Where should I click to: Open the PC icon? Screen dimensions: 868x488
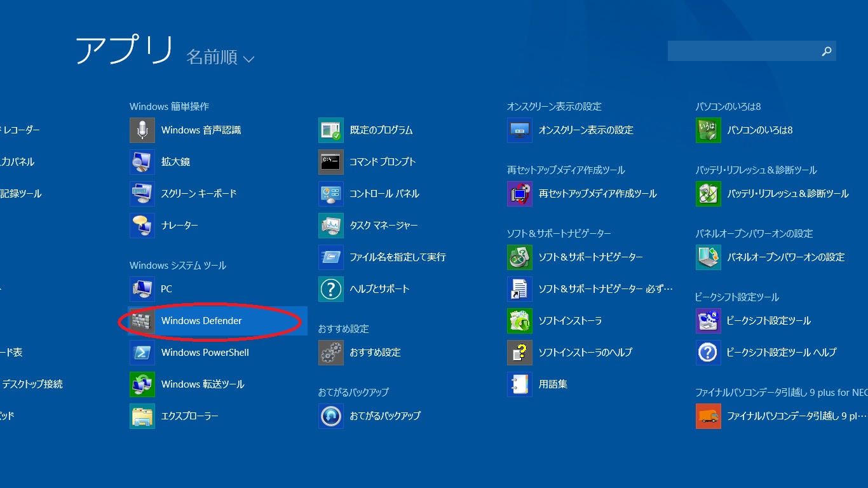[142, 289]
